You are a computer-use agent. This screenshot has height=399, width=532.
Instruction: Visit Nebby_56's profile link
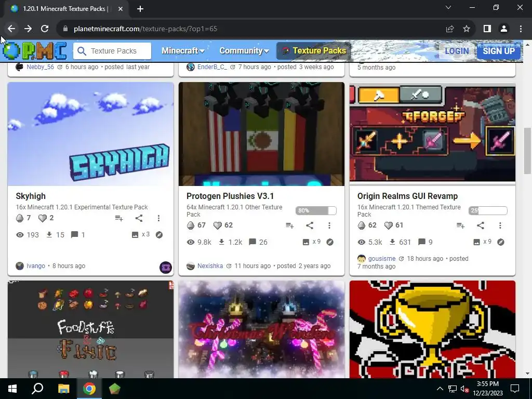pos(40,67)
